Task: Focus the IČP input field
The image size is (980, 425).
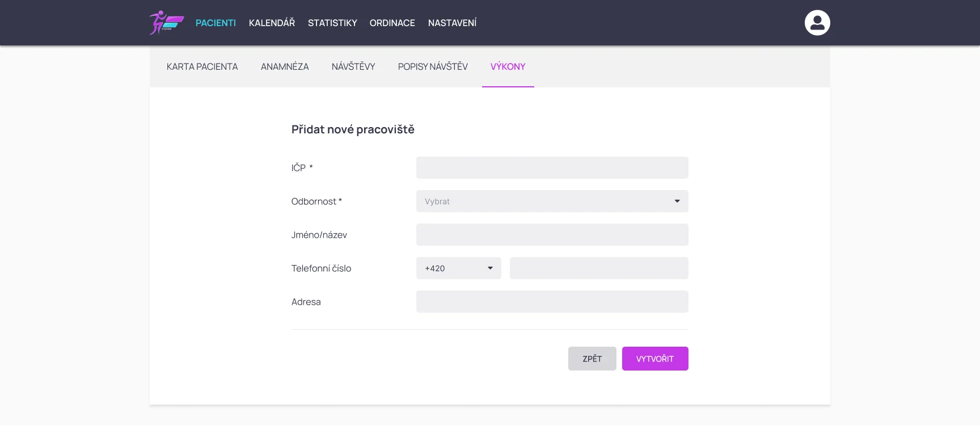Action: (552, 168)
